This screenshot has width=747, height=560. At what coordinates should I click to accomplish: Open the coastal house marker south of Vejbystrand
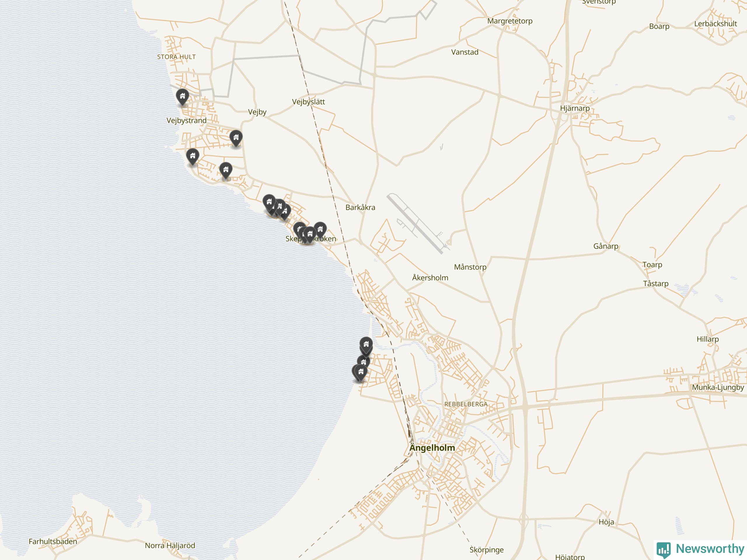(x=193, y=157)
